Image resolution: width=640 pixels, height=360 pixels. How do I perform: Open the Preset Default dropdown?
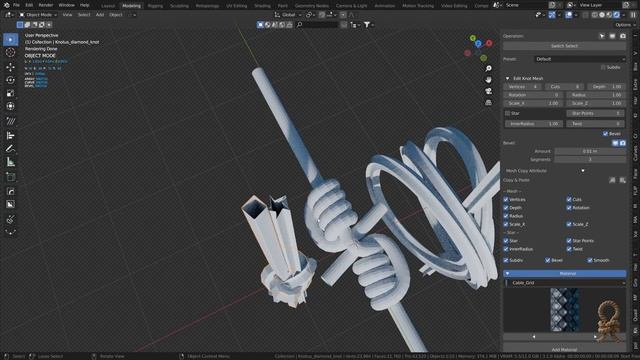point(580,59)
